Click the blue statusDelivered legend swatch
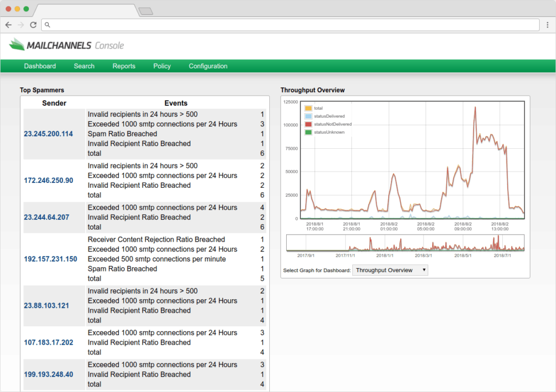 point(308,116)
